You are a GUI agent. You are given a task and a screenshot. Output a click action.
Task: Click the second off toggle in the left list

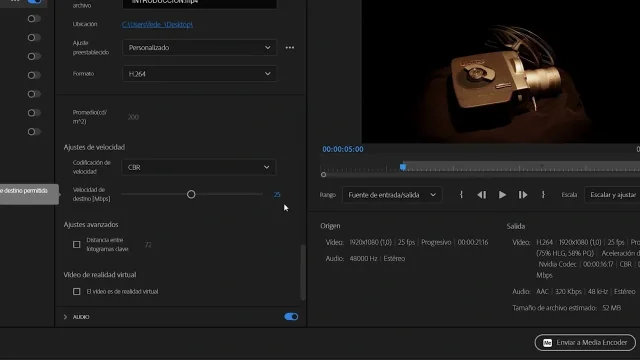pyautogui.click(x=34, y=38)
